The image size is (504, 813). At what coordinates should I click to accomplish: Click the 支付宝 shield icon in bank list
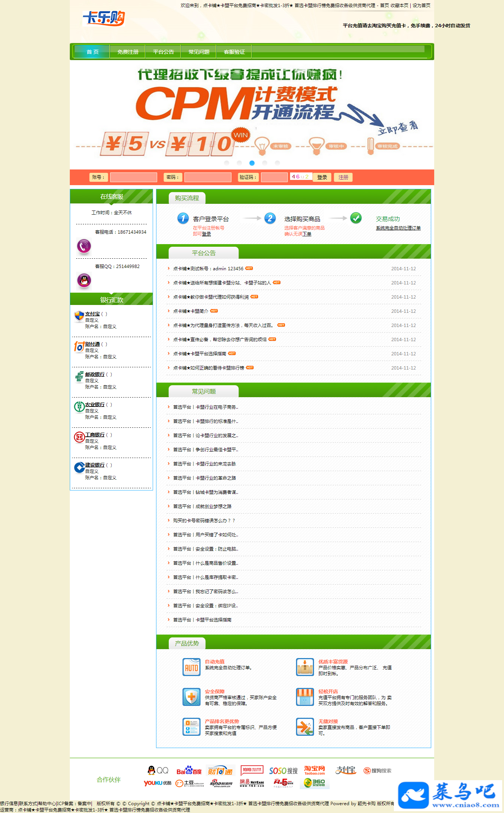[79, 316]
